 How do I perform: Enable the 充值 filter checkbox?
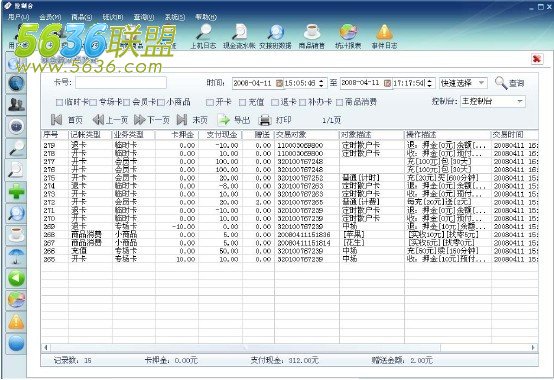click(242, 102)
